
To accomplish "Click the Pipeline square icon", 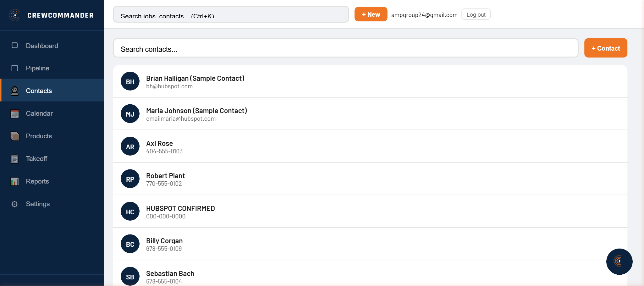I will (x=14, y=68).
